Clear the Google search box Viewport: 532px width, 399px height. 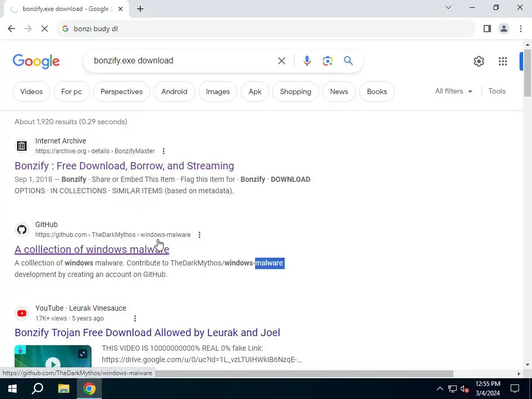pyautogui.click(x=281, y=61)
